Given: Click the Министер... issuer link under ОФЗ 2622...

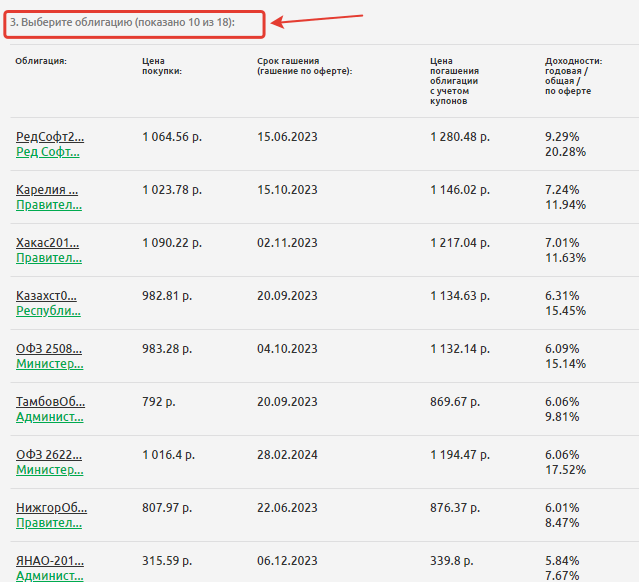Looking at the screenshot, I should [x=49, y=470].
